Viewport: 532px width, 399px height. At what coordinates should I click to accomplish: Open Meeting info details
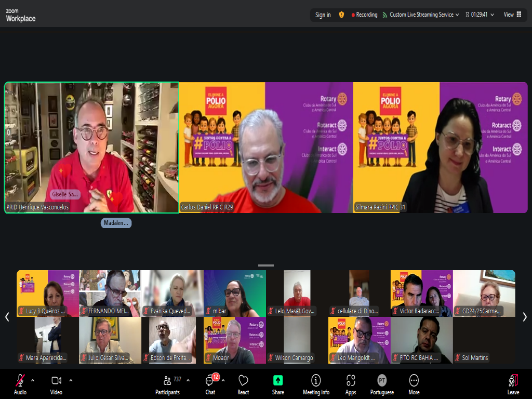click(316, 380)
